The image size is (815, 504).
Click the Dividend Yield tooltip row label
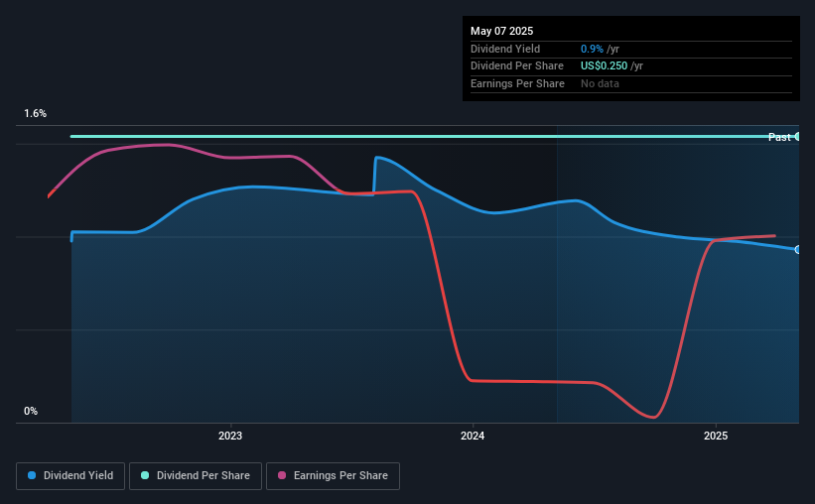coord(505,49)
